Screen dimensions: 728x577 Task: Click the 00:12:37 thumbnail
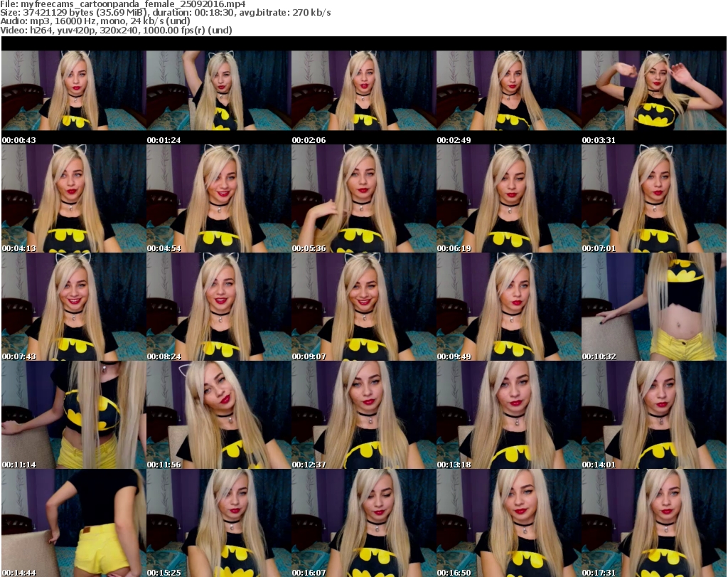(x=363, y=415)
